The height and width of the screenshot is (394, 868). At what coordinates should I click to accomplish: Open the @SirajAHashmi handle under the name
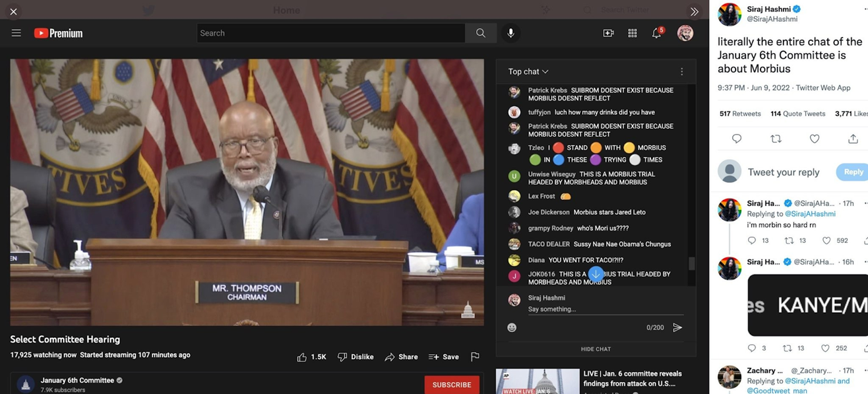coord(772,19)
